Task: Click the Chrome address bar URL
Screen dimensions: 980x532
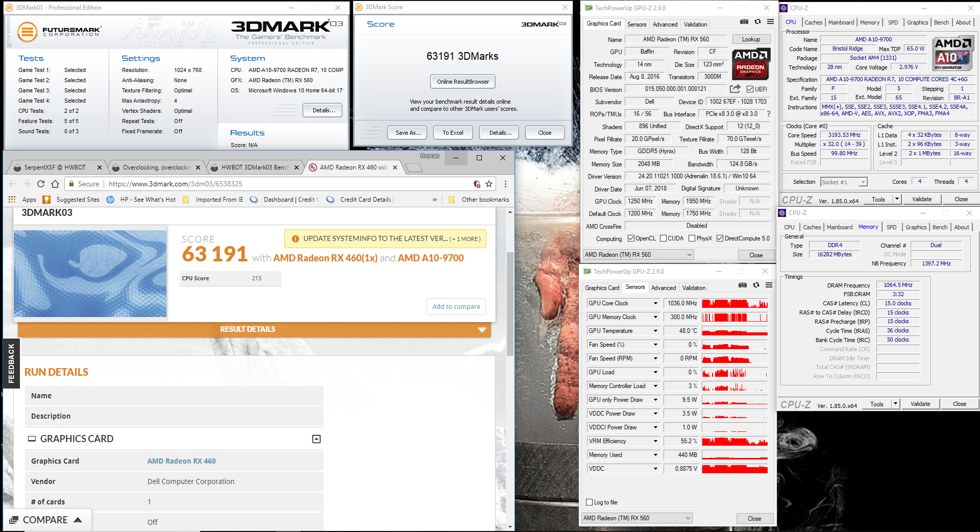Action: tap(176, 184)
